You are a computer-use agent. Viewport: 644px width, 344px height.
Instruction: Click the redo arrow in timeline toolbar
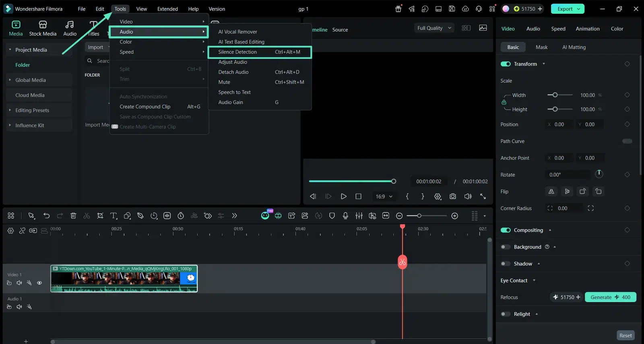click(x=60, y=216)
